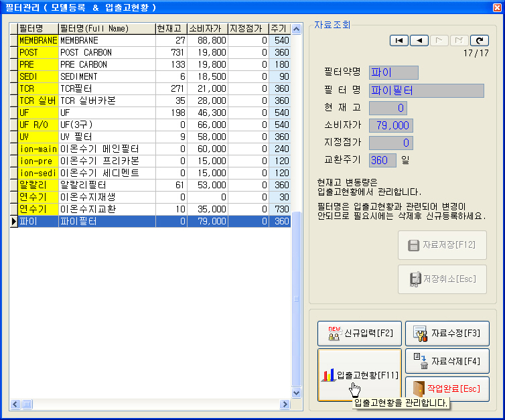The image size is (505, 420).
Task: Select the ion-sedi filter cell
Action: point(38,173)
